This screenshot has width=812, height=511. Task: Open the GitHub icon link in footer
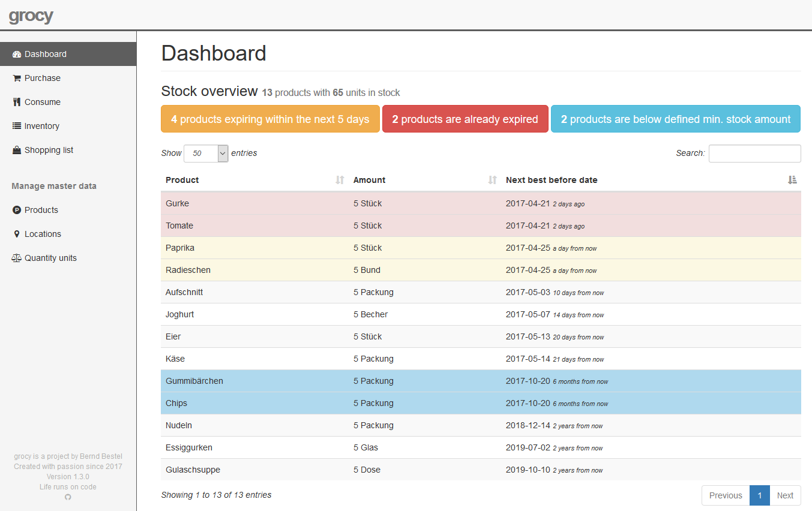coord(68,497)
